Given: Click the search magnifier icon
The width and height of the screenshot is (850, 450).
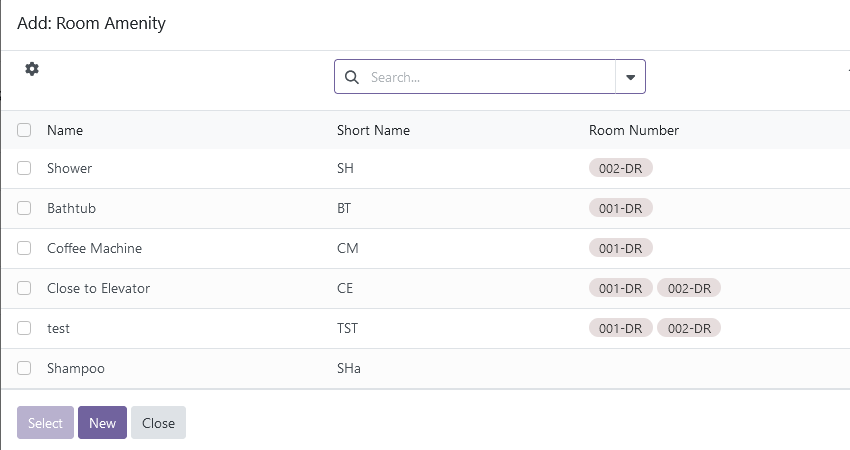Looking at the screenshot, I should coord(352,77).
